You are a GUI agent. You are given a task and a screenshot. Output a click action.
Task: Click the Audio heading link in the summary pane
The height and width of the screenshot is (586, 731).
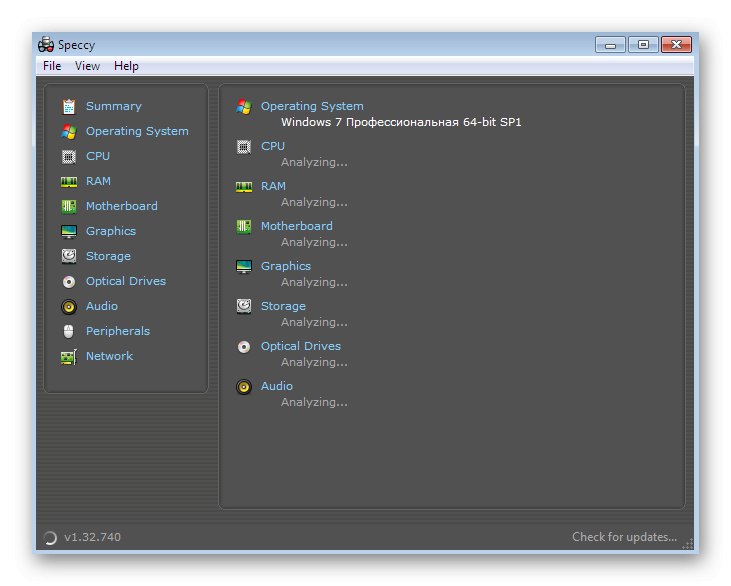[276, 386]
